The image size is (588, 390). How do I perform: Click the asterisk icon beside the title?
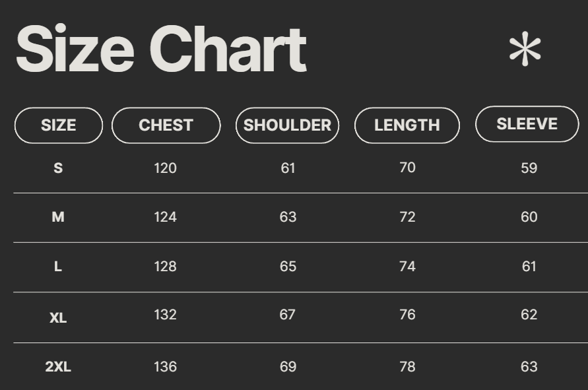[x=525, y=49]
